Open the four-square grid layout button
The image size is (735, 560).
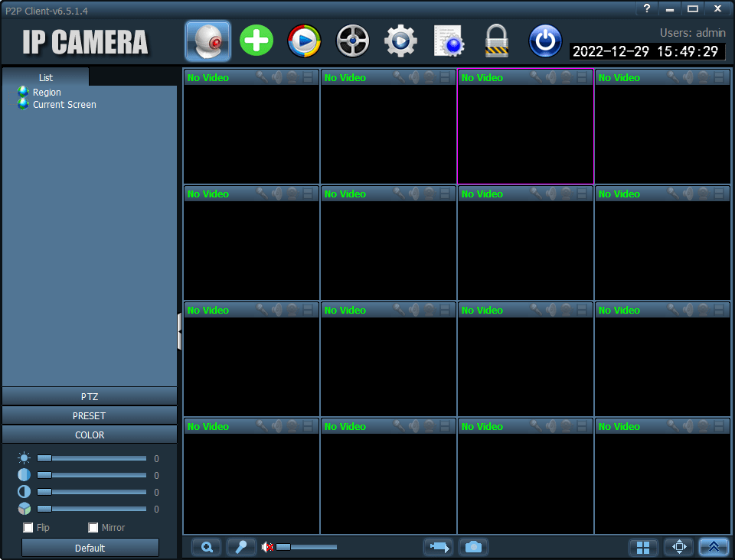tap(643, 547)
